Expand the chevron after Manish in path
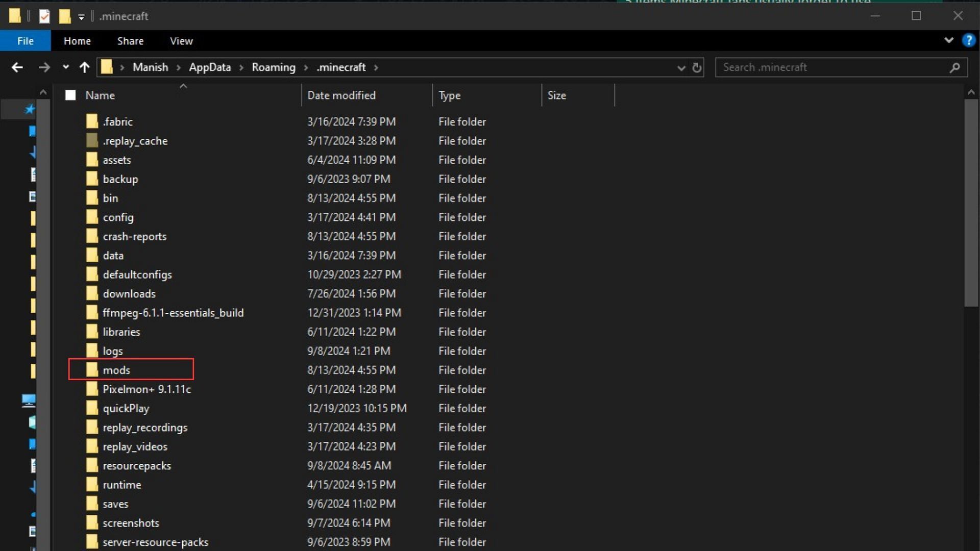Image resolution: width=980 pixels, height=551 pixels. tap(179, 67)
